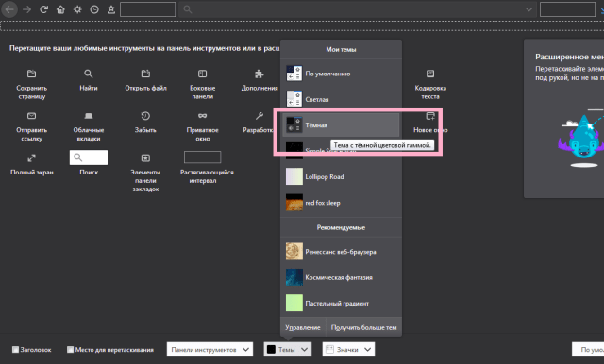
Task: Open the Темы dropdown button
Action: (287, 349)
